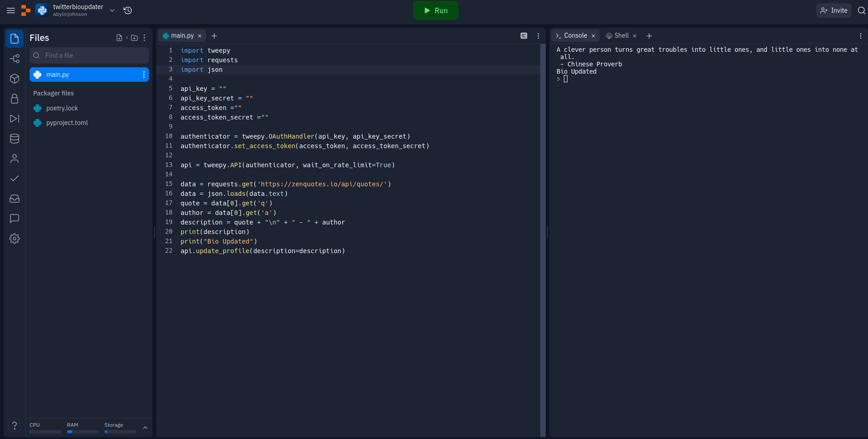The width and height of the screenshot is (868, 439).
Task: Switch to the Console tab
Action: click(575, 35)
